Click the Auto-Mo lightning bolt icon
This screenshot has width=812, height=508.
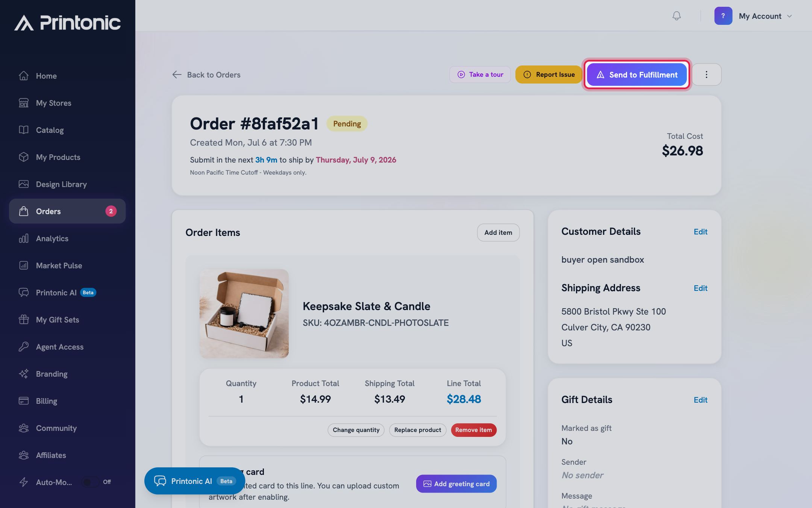pos(24,482)
